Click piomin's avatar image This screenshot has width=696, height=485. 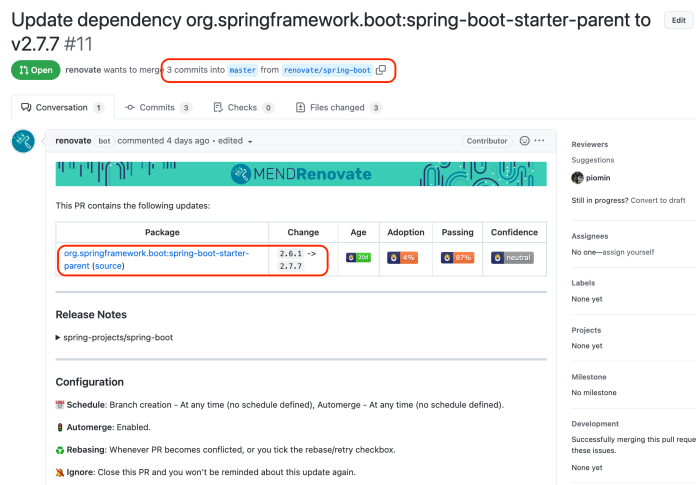[577, 178]
